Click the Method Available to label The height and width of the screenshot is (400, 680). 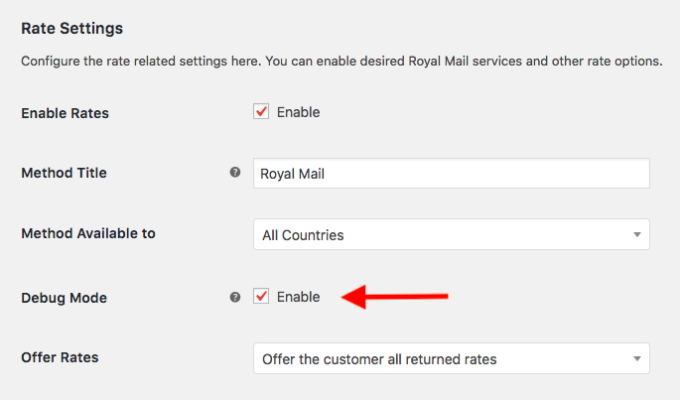(x=88, y=233)
